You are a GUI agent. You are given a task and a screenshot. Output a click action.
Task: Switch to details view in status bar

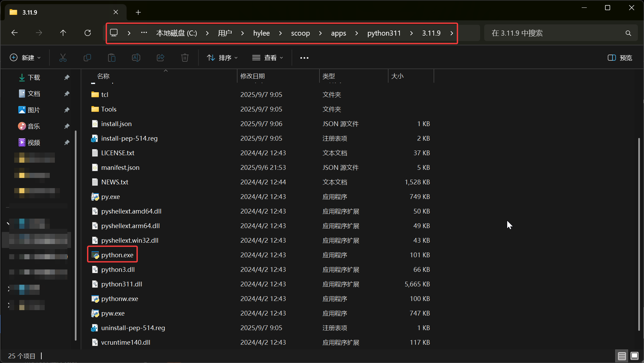pyautogui.click(x=622, y=356)
